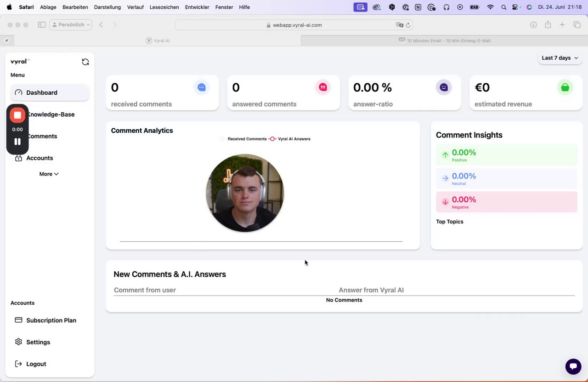Pause the recording in the floating recorder
This screenshot has width=588, height=382.
click(x=17, y=142)
